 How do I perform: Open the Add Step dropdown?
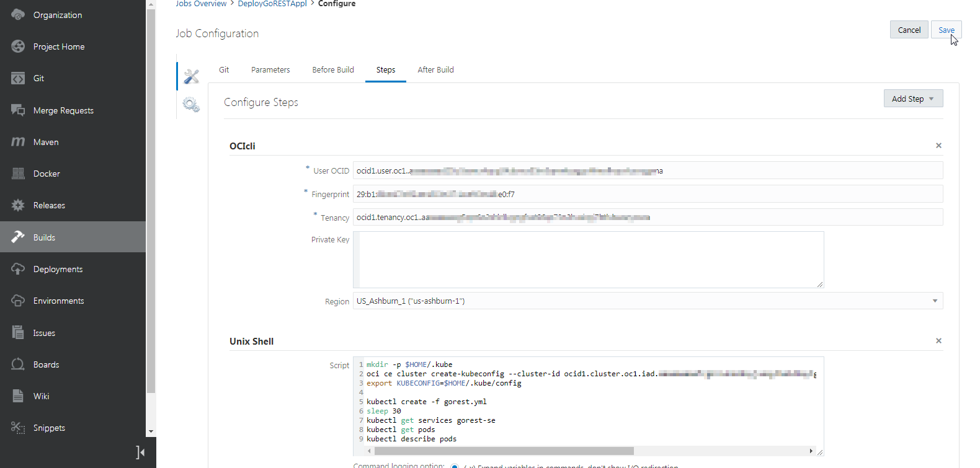pyautogui.click(x=913, y=99)
